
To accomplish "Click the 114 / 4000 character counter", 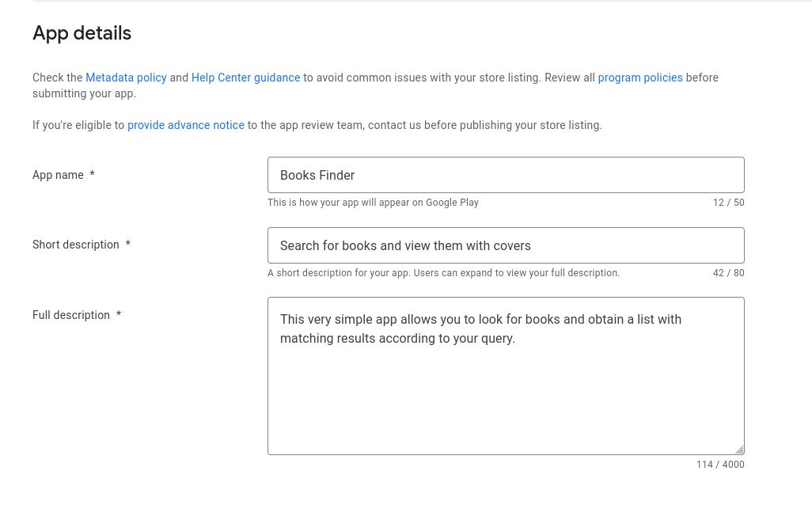I will click(720, 465).
